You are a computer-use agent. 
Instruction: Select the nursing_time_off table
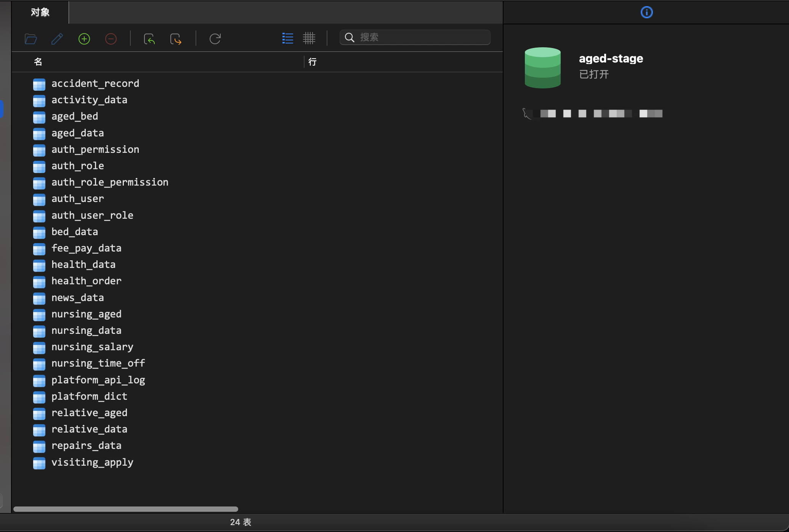(x=98, y=363)
